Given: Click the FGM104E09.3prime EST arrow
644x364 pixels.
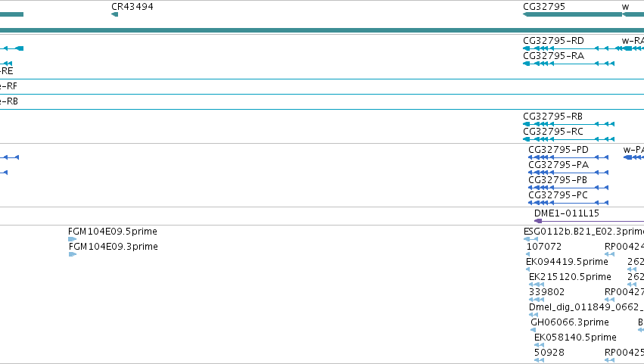Looking at the screenshot, I should tap(73, 254).
